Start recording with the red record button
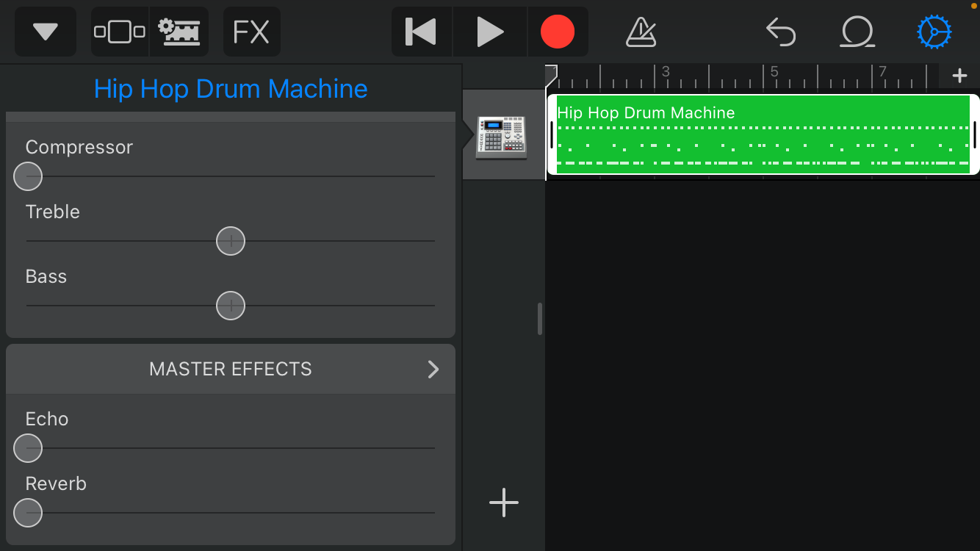 coord(558,32)
